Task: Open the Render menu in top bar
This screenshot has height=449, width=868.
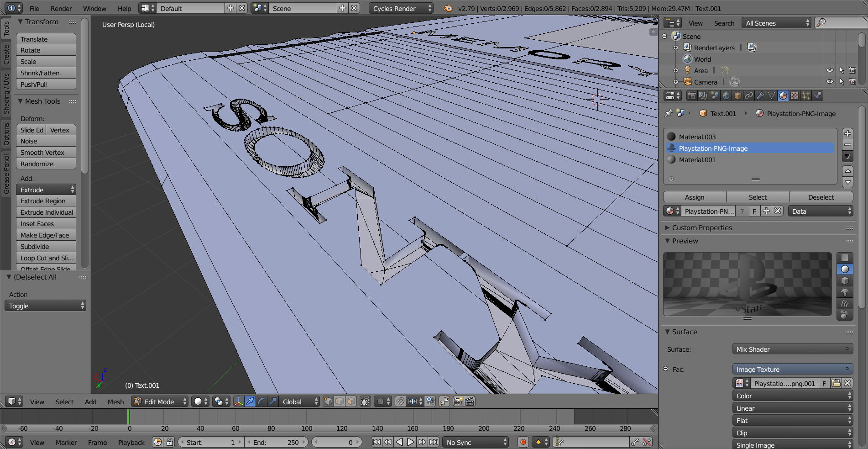Action: pos(61,8)
